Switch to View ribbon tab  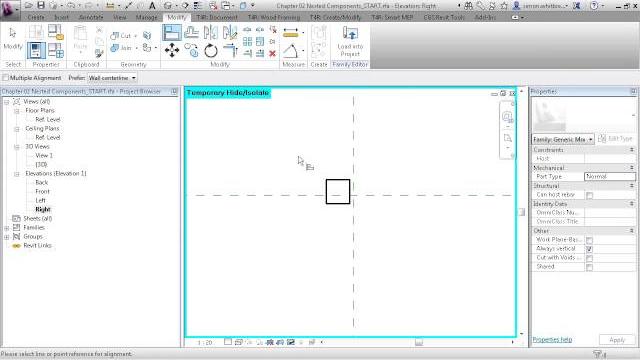point(120,18)
